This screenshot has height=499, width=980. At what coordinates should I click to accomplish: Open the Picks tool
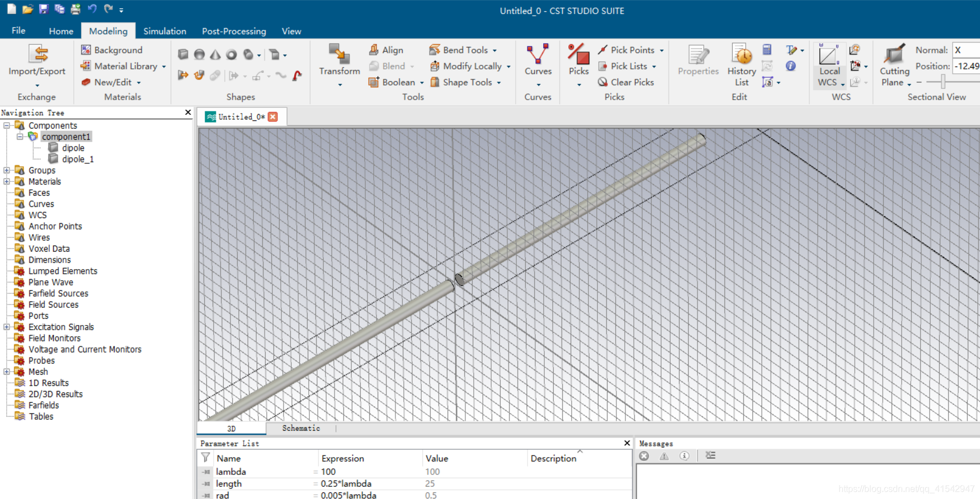tap(578, 65)
